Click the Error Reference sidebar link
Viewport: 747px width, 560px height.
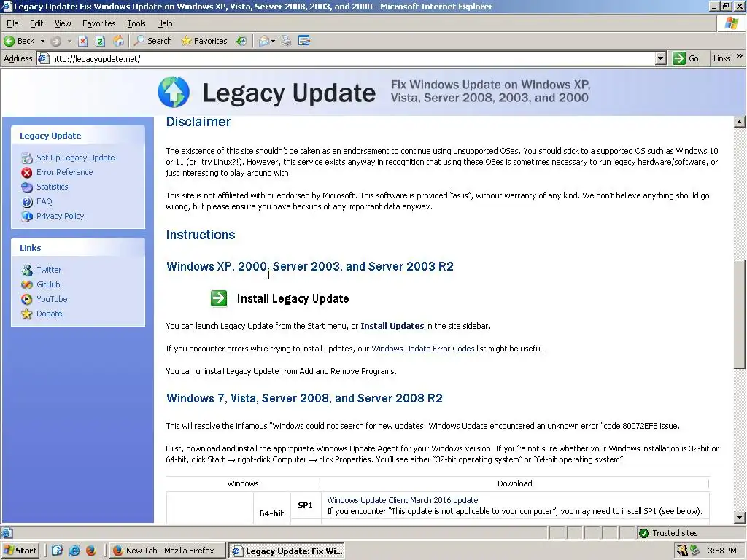point(65,172)
